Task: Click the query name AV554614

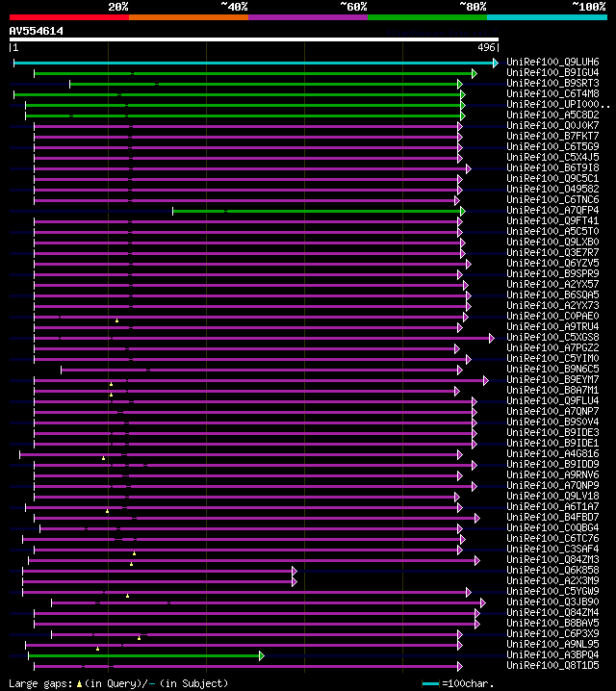Action: tap(37, 31)
